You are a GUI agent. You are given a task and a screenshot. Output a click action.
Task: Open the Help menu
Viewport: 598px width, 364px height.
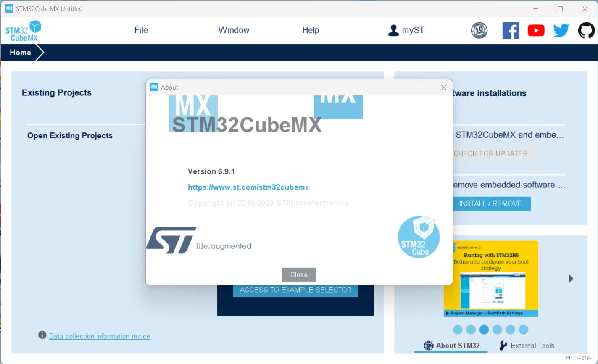click(x=311, y=30)
